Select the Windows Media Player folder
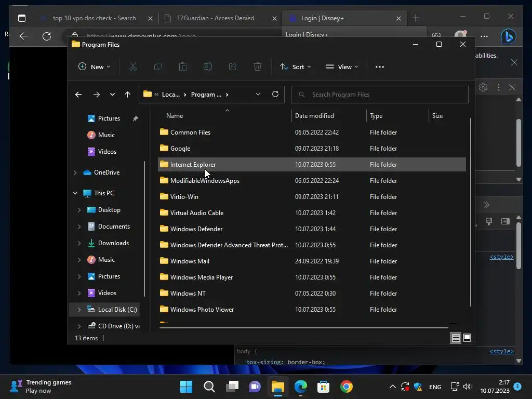The image size is (532, 399). 312,277
